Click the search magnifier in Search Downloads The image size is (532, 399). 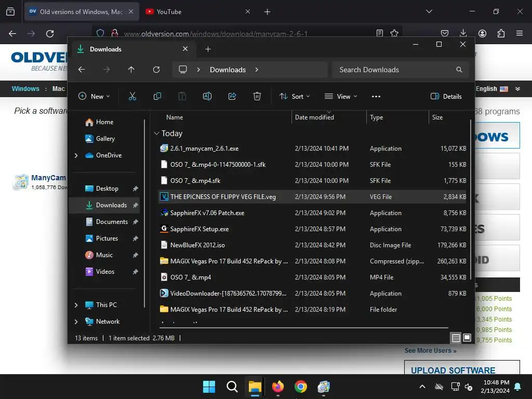tap(459, 70)
